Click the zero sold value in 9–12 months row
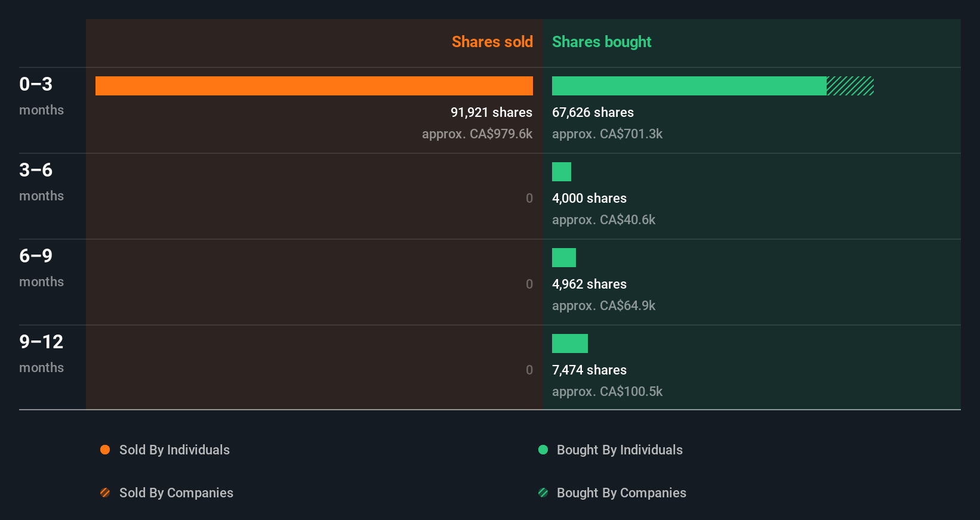 (x=529, y=370)
